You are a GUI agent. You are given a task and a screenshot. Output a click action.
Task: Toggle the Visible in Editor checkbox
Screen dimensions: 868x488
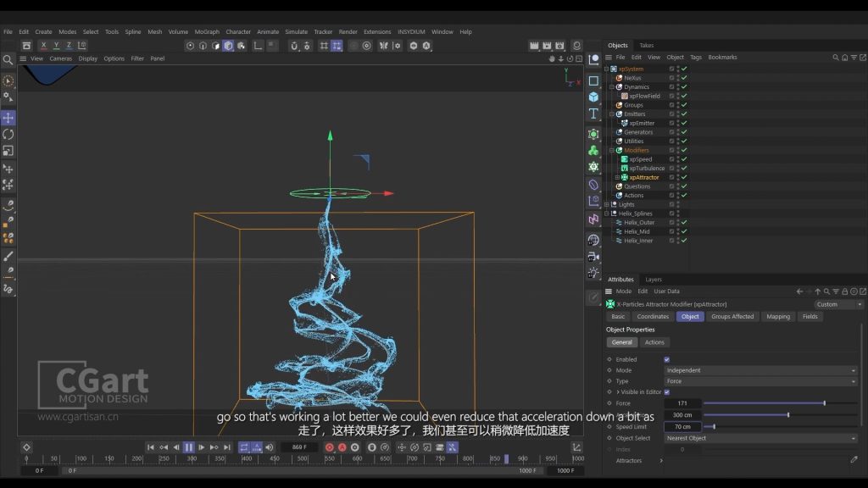pos(666,392)
